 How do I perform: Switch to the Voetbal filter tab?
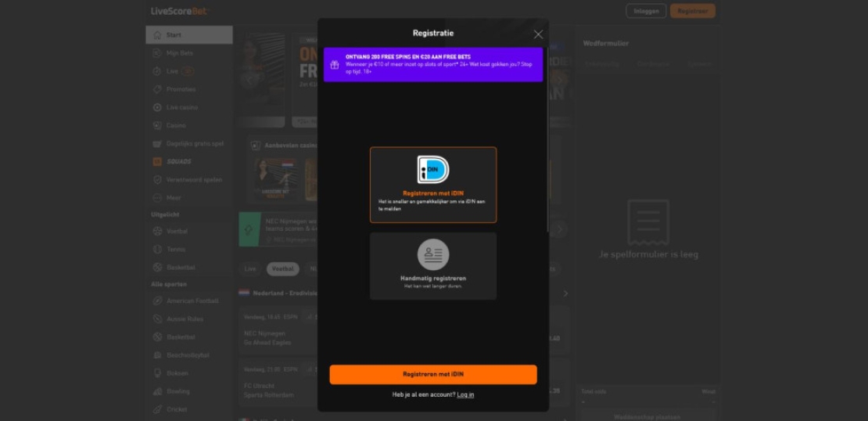click(282, 269)
